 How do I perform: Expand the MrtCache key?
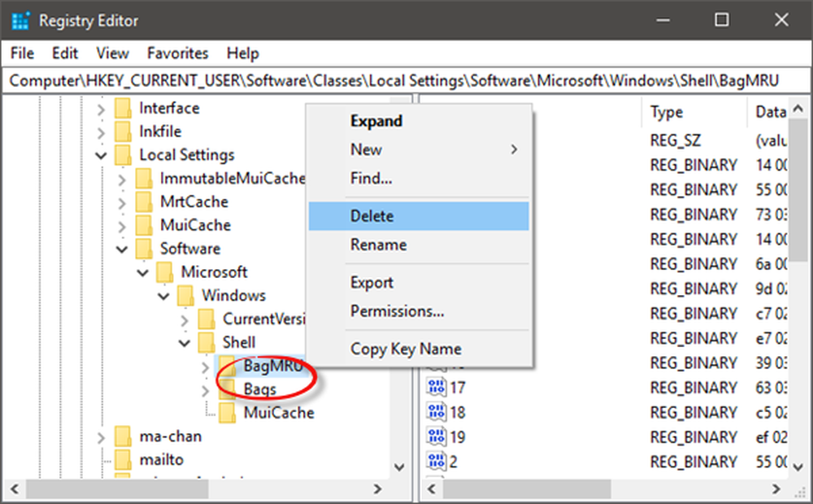click(x=122, y=202)
